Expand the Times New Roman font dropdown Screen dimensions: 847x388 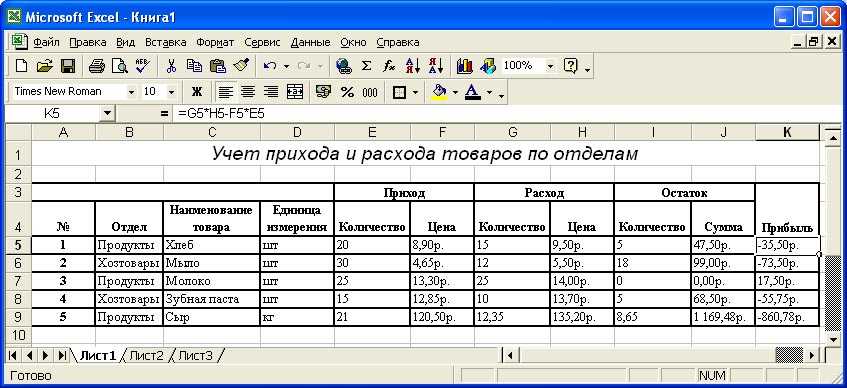click(131, 92)
